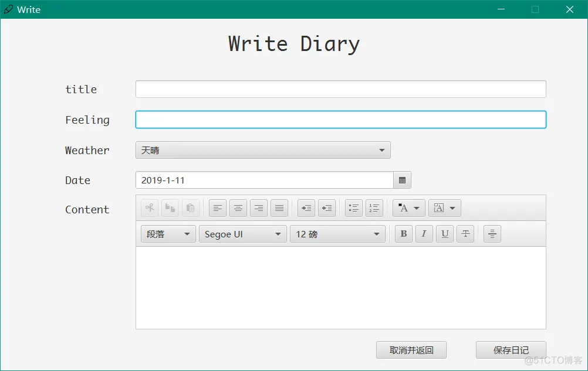Click the title label
This screenshot has width=588, height=371.
[81, 89]
